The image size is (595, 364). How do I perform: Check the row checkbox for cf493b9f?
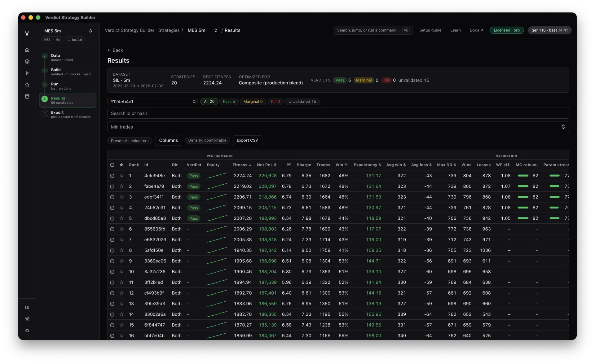click(112, 293)
